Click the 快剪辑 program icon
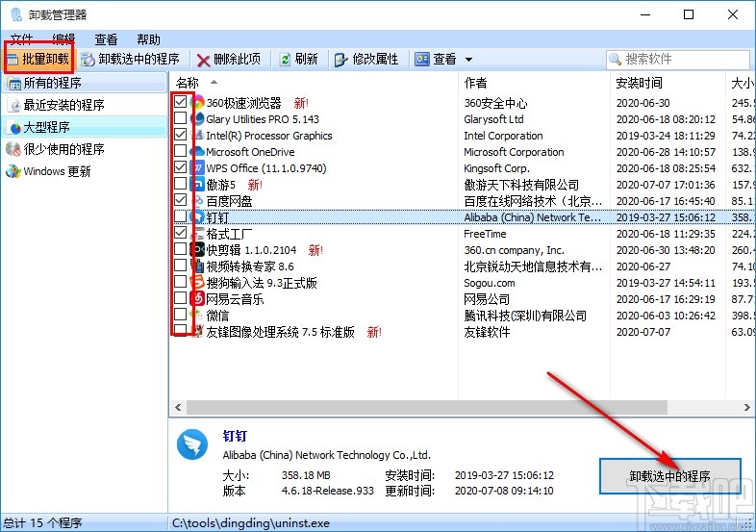Image resolution: width=756 pixels, height=532 pixels. [198, 250]
